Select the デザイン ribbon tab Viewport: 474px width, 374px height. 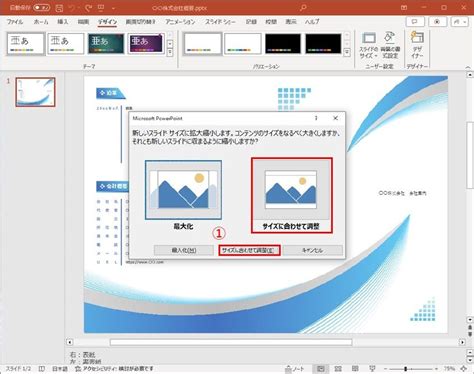point(107,22)
